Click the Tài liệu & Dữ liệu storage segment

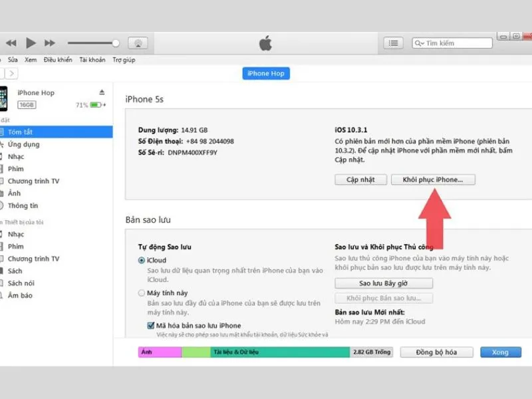280,352
